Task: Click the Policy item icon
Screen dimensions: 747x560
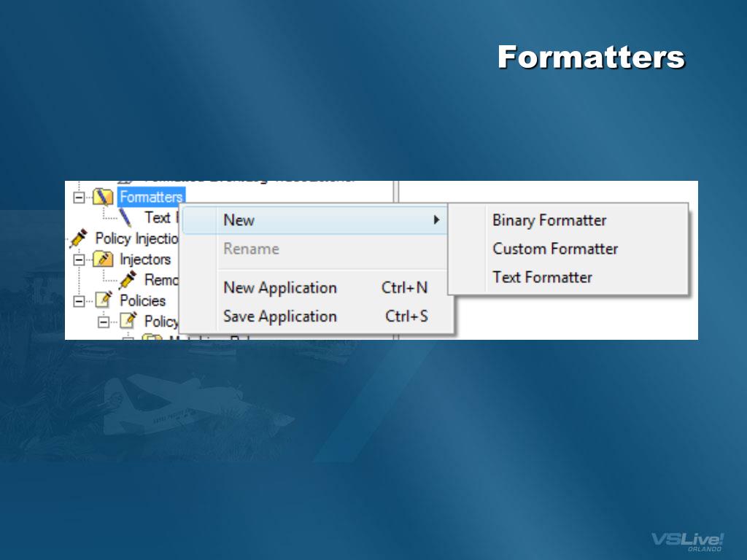Action: click(x=128, y=321)
